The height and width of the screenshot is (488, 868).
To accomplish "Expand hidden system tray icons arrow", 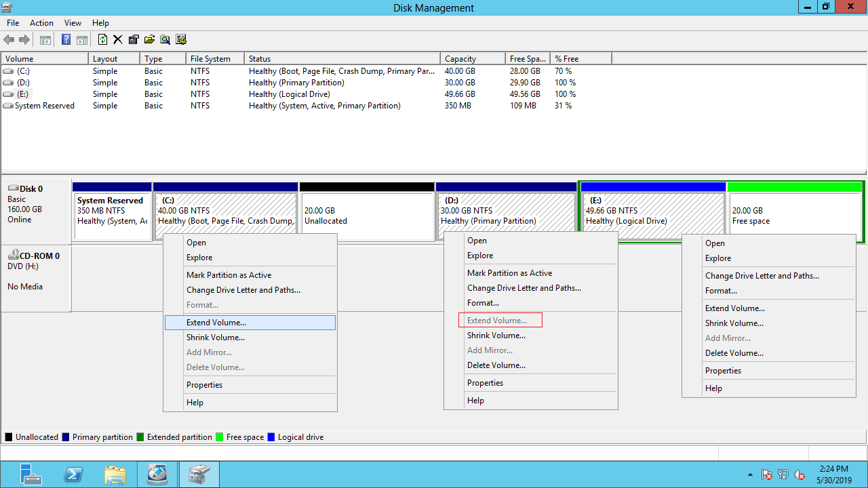I will click(750, 474).
